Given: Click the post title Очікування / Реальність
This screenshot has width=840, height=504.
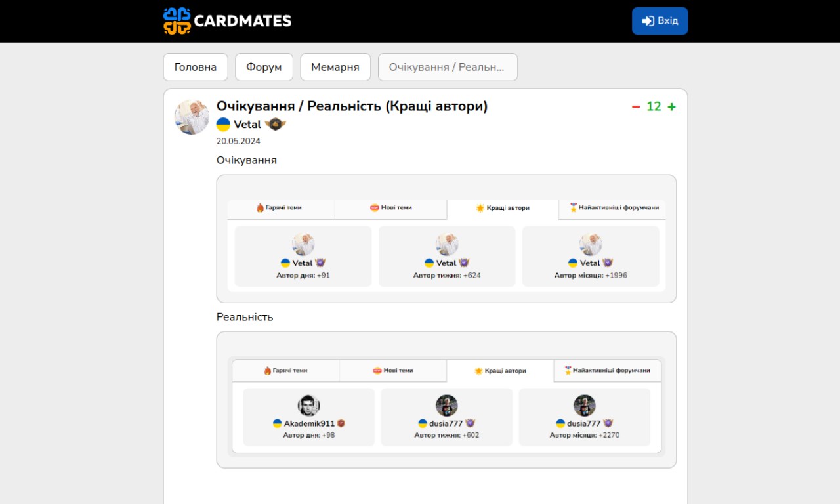Looking at the screenshot, I should [352, 106].
